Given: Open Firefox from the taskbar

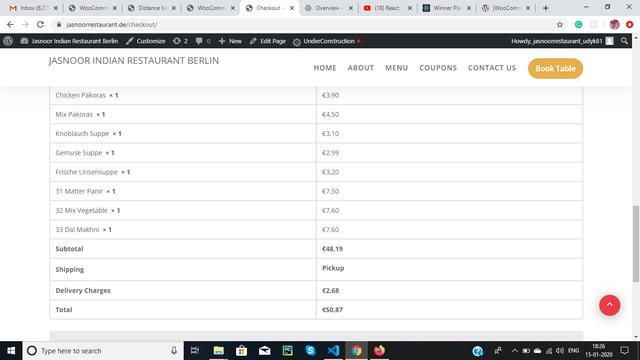Looking at the screenshot, I should 379,351.
